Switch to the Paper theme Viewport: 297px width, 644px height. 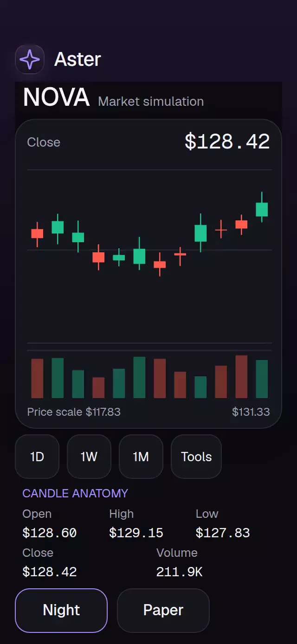coord(163,610)
